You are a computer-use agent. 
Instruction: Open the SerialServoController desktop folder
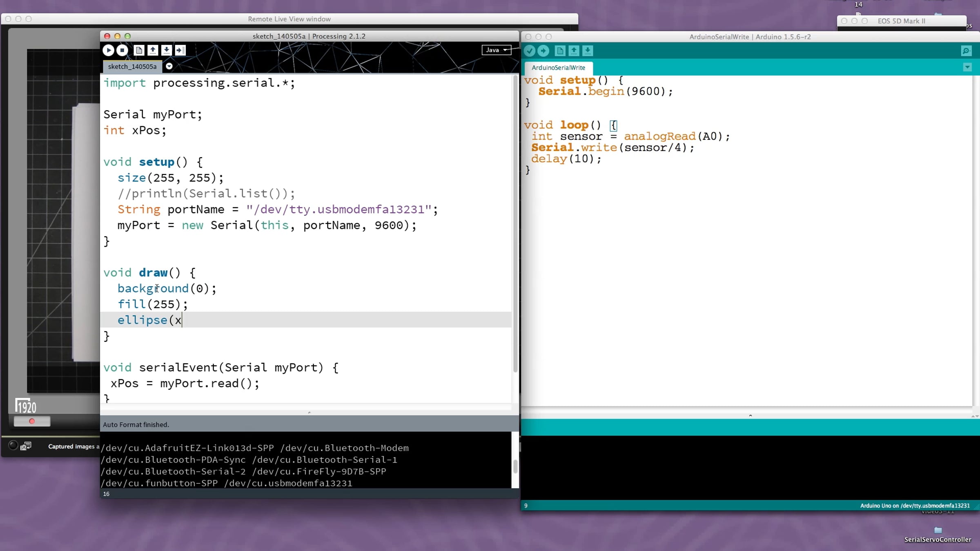click(938, 535)
